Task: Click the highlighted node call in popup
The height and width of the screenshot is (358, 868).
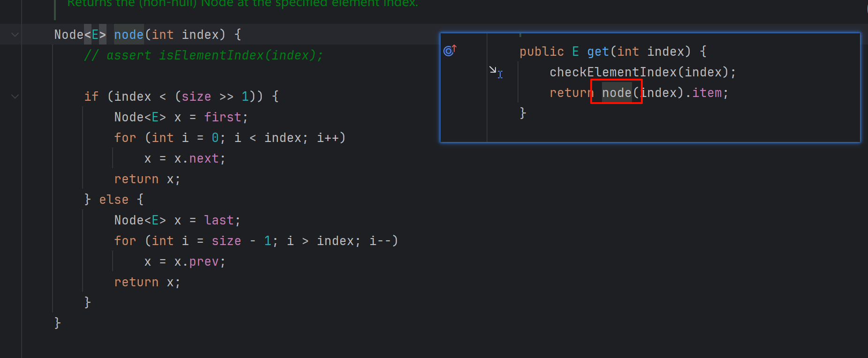Action: pyautogui.click(x=617, y=93)
